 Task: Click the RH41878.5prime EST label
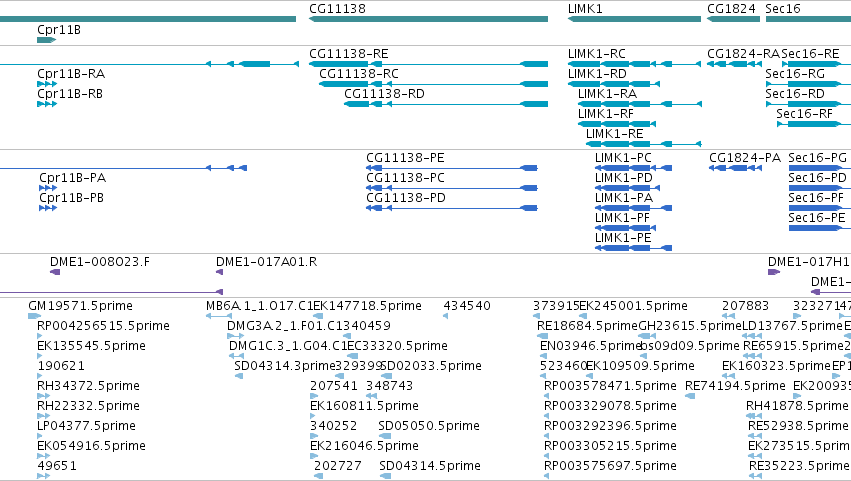click(797, 406)
